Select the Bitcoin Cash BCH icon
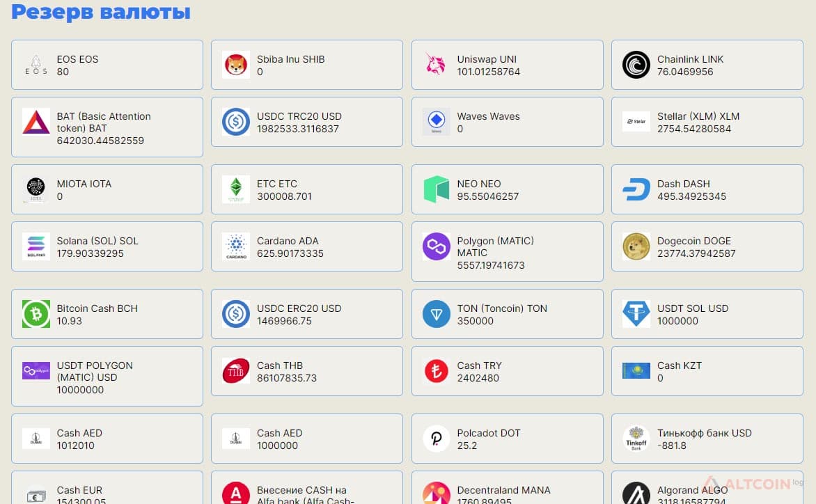 36,314
